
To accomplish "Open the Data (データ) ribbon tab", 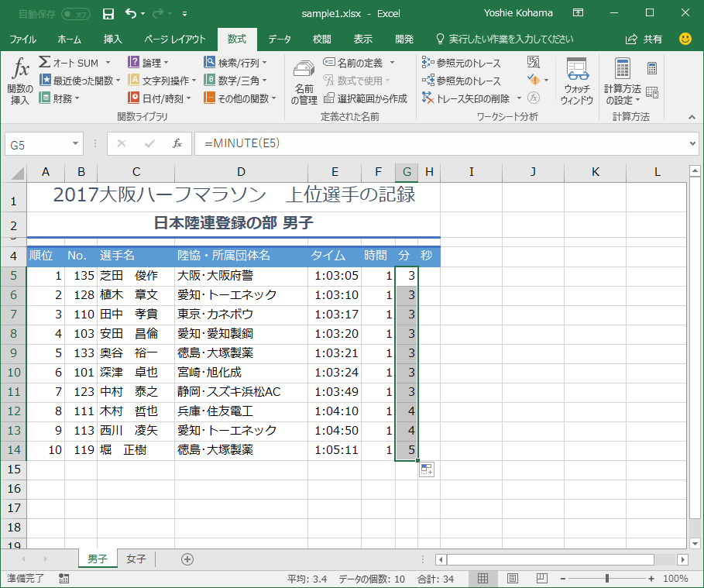I will pyautogui.click(x=280, y=39).
